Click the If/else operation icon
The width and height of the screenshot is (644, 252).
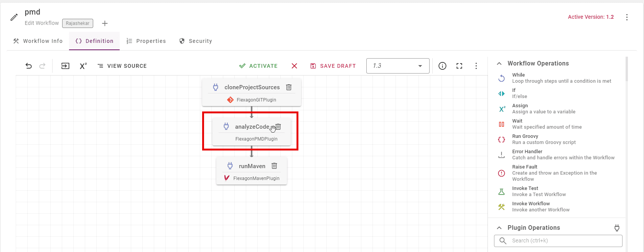pyautogui.click(x=501, y=93)
